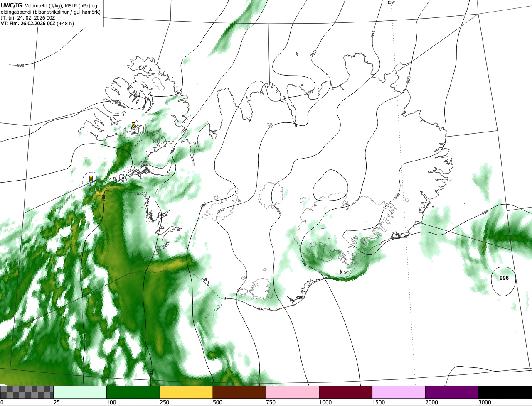Click the legend value 1000
Screen dimensions: 532x406
pos(325,402)
